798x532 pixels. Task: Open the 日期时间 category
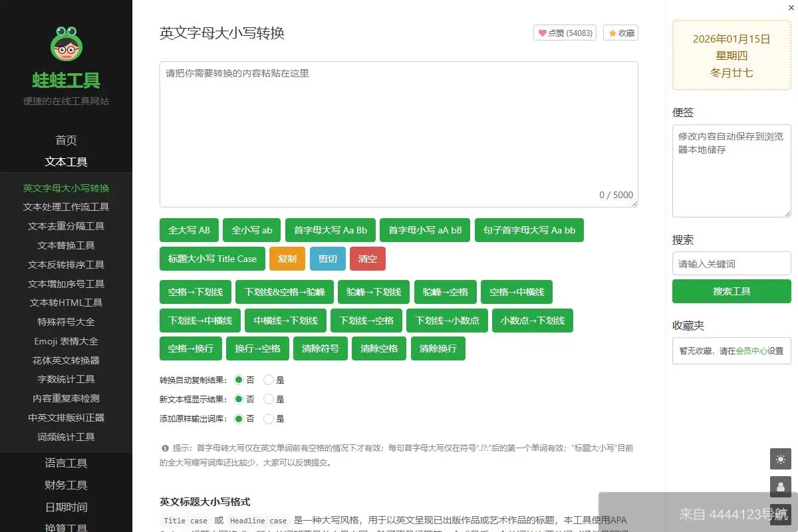(66, 507)
